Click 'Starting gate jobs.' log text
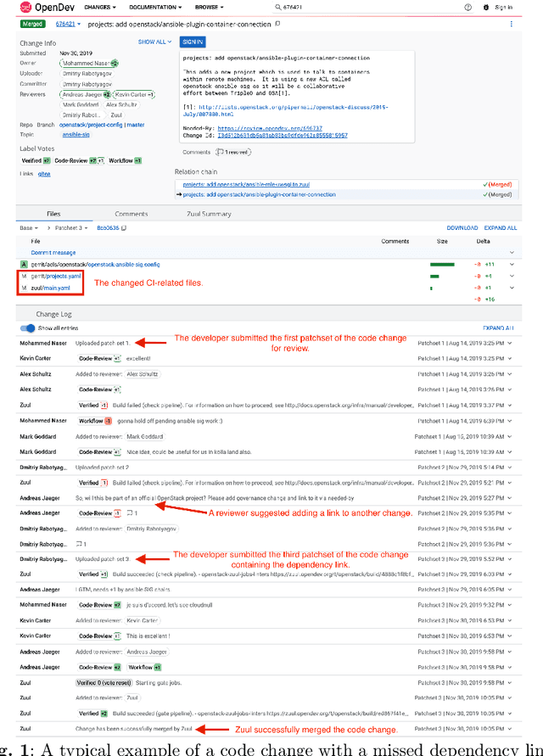Image resolution: width=543 pixels, height=756 pixels. [x=159, y=683]
